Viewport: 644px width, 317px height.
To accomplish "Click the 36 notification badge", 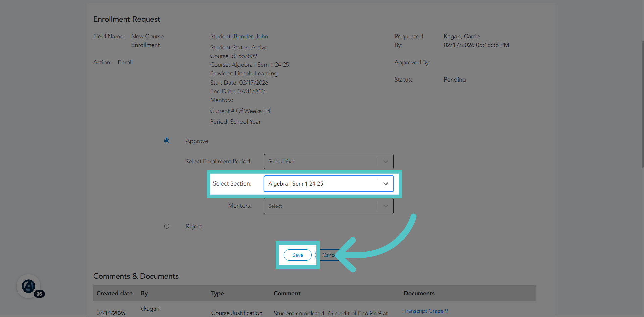I will click(39, 294).
